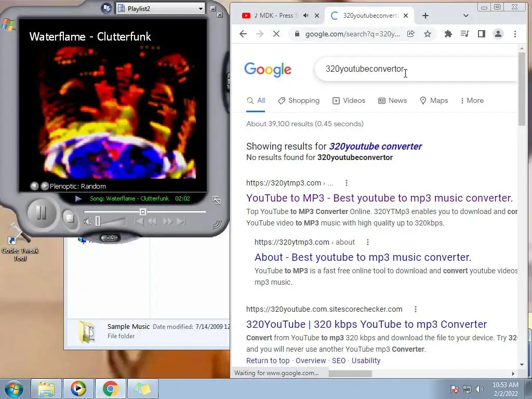
Task: Open options menu for sitescorechecker result
Action: (416, 309)
